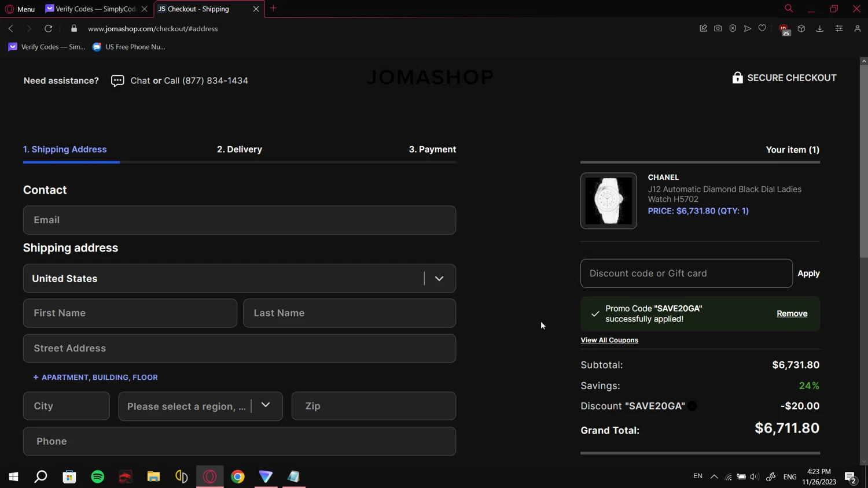Click the JOMASHOP logo
868x488 pixels.
coord(430,77)
